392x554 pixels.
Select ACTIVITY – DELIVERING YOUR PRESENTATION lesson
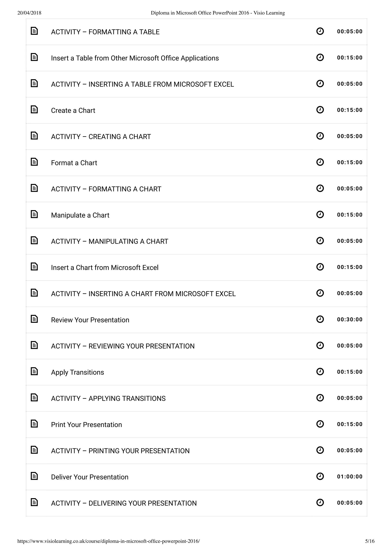tap(124, 503)
